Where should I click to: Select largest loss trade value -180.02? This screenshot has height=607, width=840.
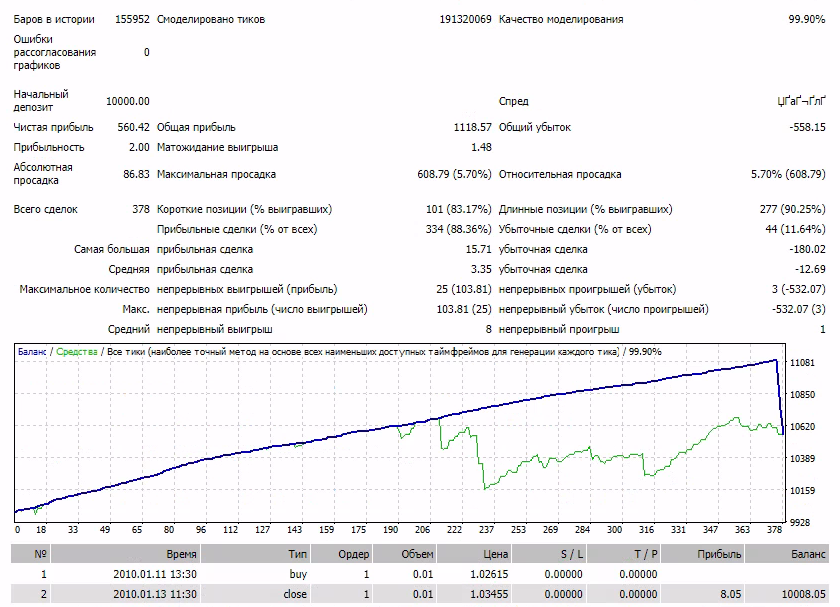[x=807, y=250]
